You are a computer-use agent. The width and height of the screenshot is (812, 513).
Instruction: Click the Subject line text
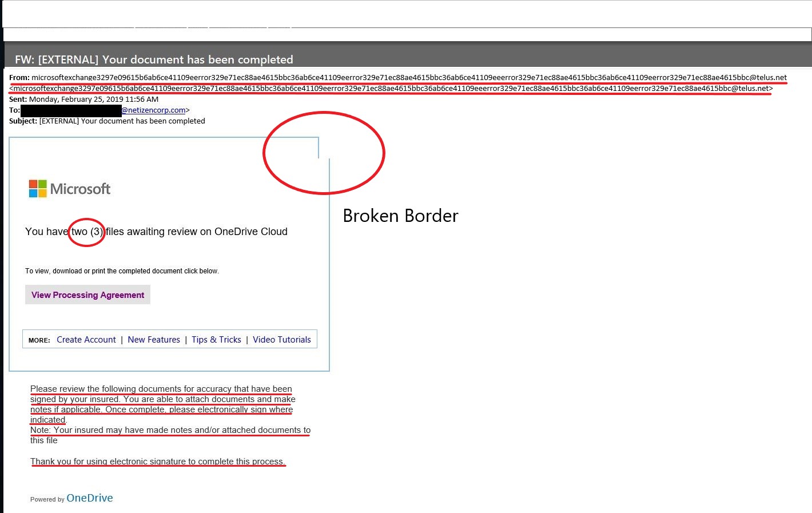[122, 121]
